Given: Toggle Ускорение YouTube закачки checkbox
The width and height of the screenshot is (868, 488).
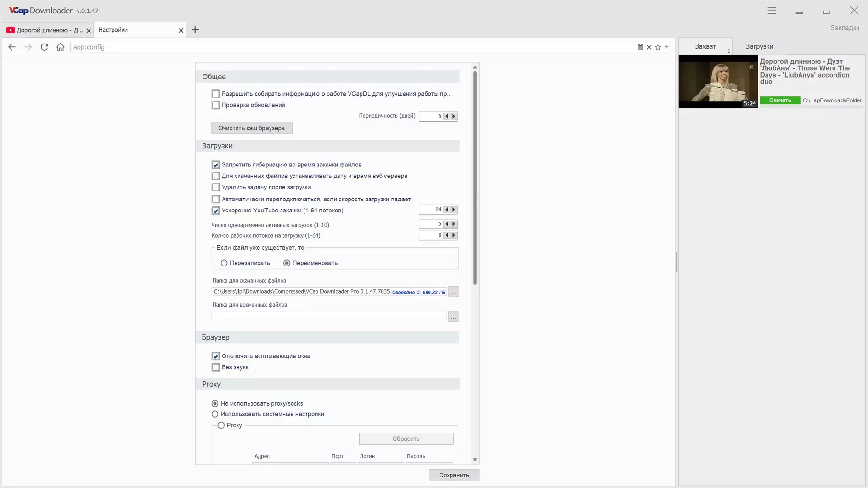Looking at the screenshot, I should [215, 211].
